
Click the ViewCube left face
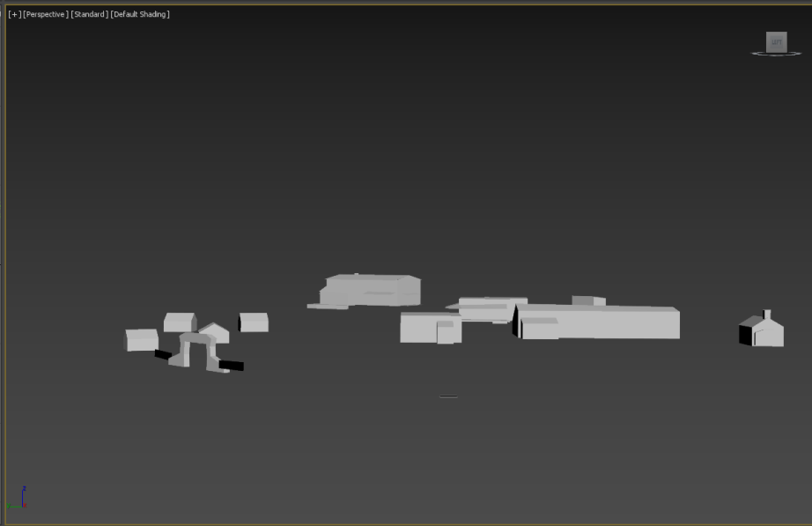tap(776, 41)
